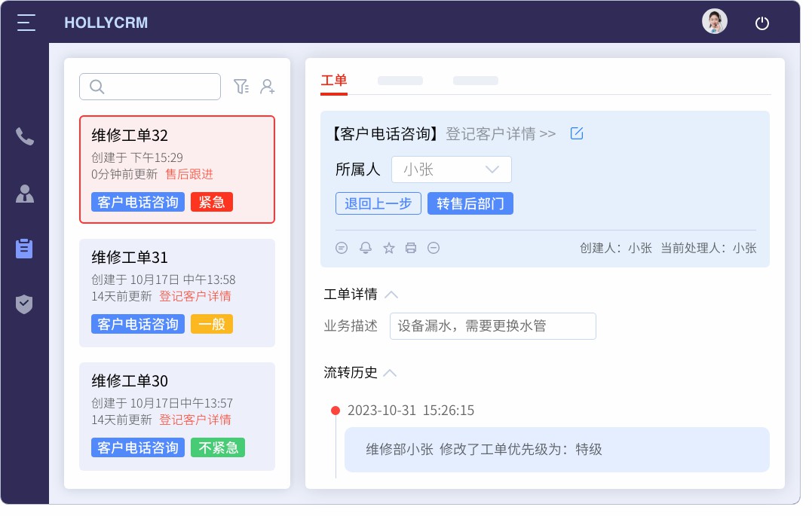Click the 业务描述 text field
Screen dimensions: 812x516
tap(492, 326)
